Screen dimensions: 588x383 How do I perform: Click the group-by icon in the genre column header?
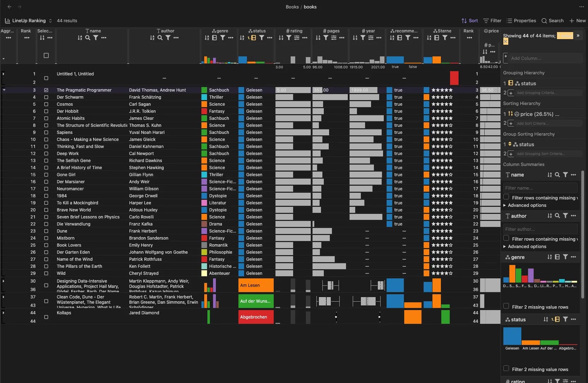point(214,38)
